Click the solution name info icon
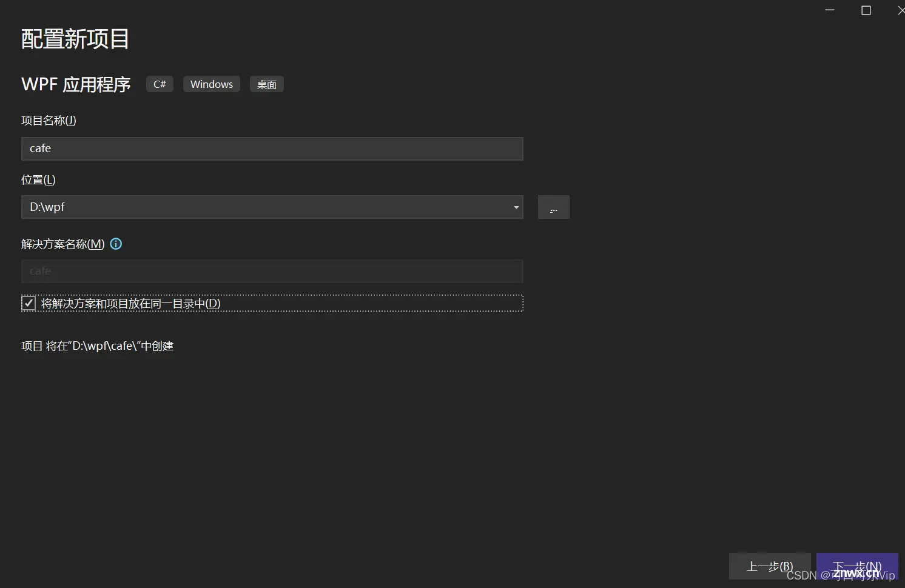 click(x=116, y=244)
